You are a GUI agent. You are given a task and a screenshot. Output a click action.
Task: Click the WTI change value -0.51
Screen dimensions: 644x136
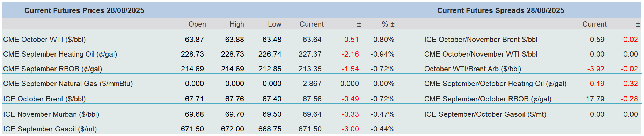pos(350,40)
